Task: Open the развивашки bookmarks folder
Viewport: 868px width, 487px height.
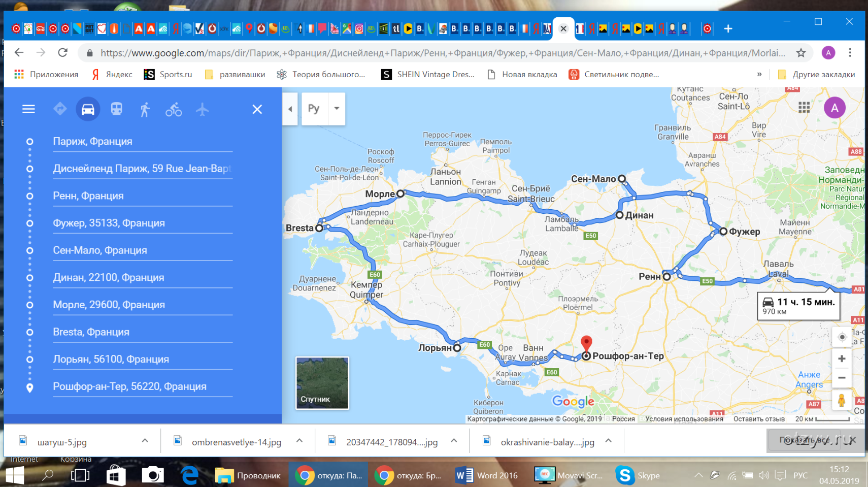Action: click(235, 75)
